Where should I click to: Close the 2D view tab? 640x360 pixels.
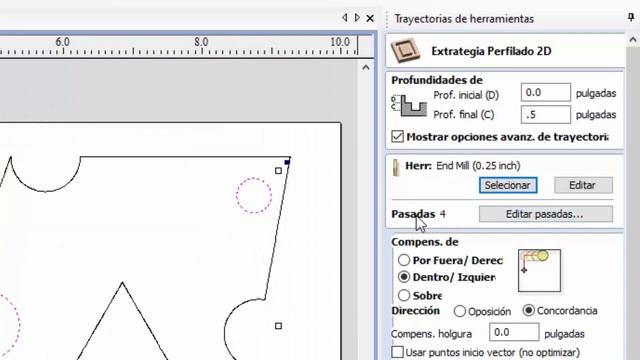[370, 18]
